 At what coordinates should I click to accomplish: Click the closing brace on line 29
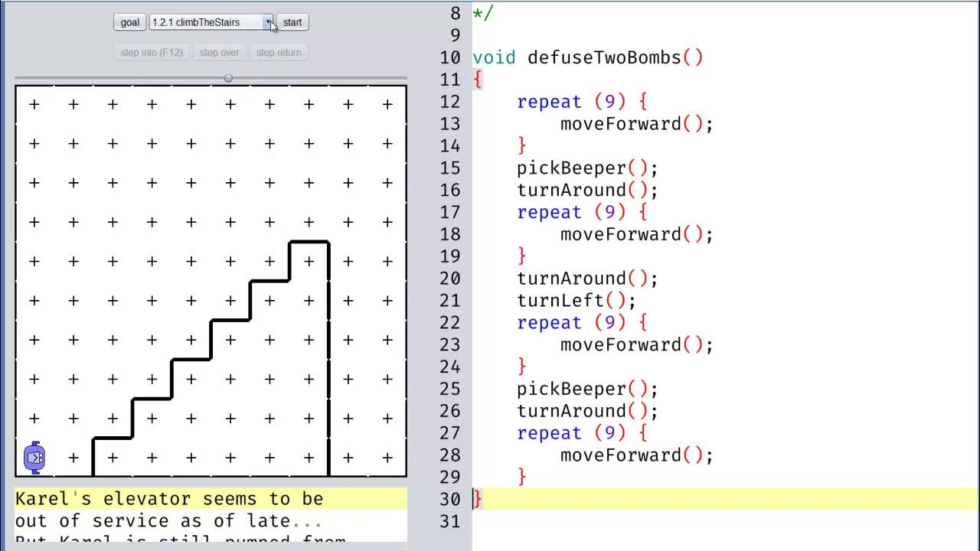pyautogui.click(x=522, y=477)
